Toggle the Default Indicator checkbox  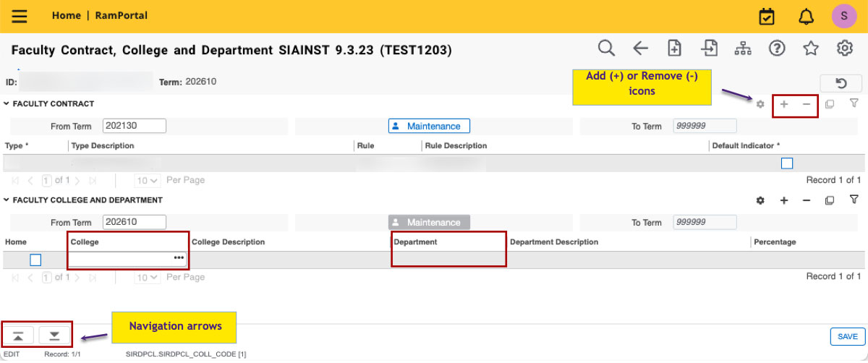pyautogui.click(x=787, y=163)
